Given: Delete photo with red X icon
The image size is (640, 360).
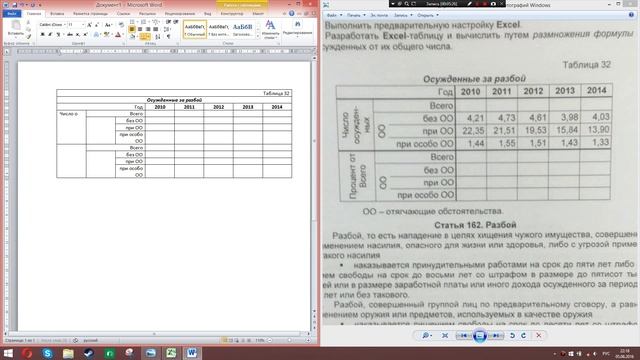Looking at the screenshot, I should tap(539, 335).
